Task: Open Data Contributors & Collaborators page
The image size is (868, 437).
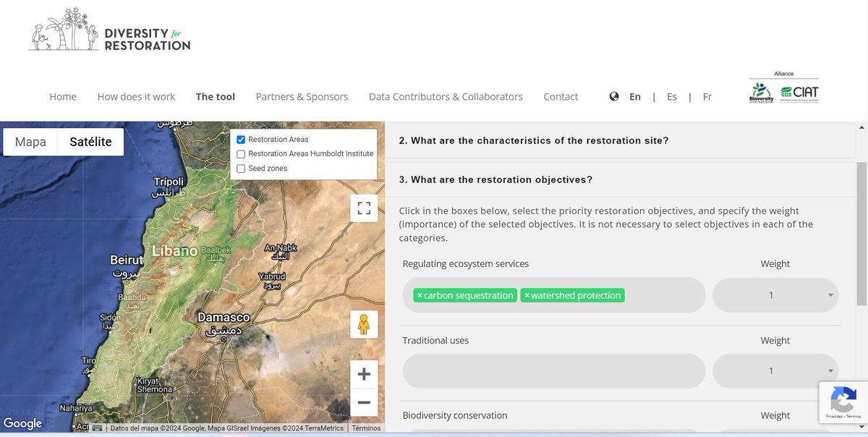Action: (446, 96)
